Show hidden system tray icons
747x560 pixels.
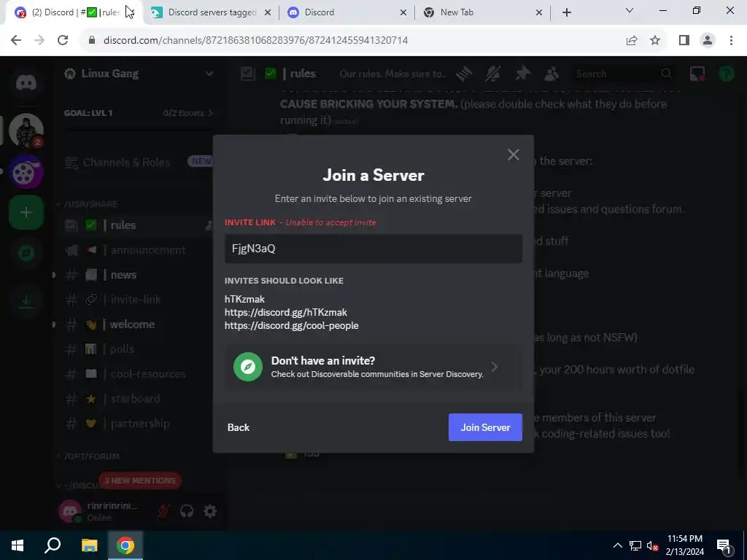(x=617, y=545)
